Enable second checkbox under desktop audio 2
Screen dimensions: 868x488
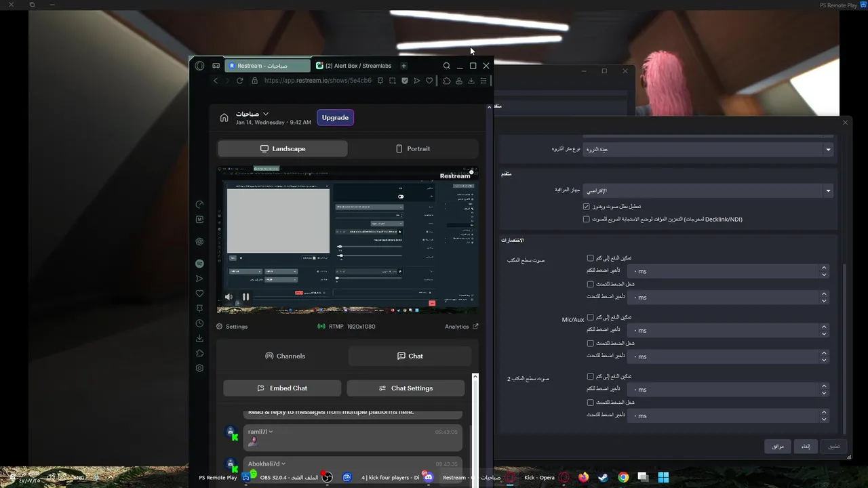pyautogui.click(x=590, y=402)
